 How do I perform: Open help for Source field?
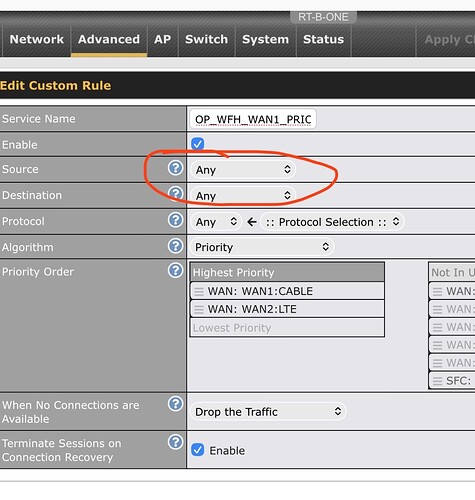coord(175,168)
